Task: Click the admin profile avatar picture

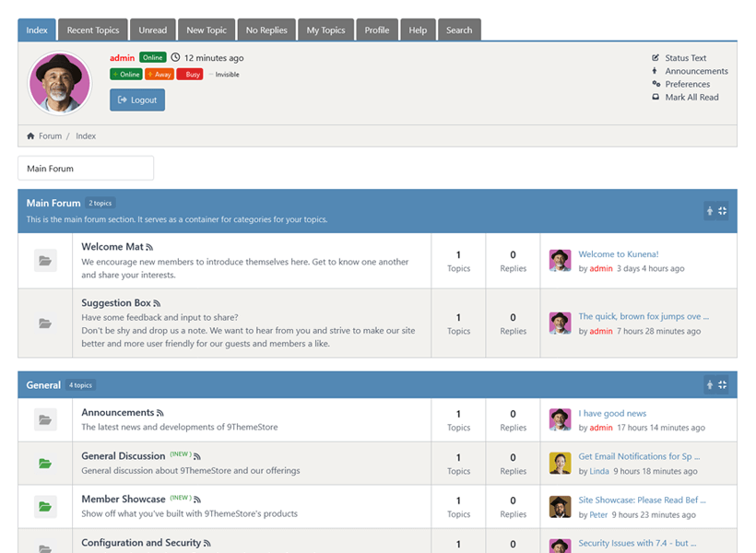Action: pos(61,83)
